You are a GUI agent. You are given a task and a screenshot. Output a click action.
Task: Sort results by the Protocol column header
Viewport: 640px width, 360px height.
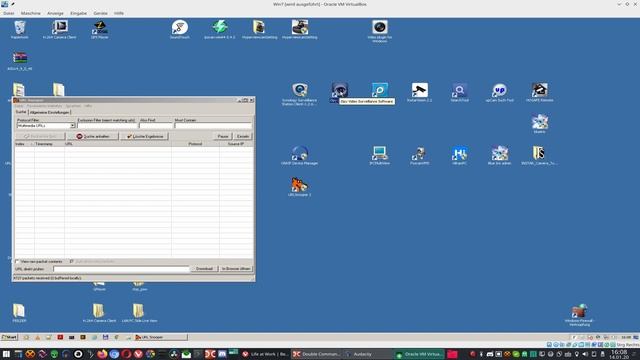(195, 144)
